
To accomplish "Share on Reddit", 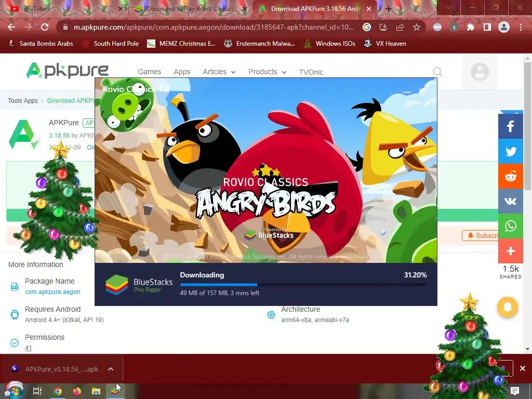I will 510,176.
